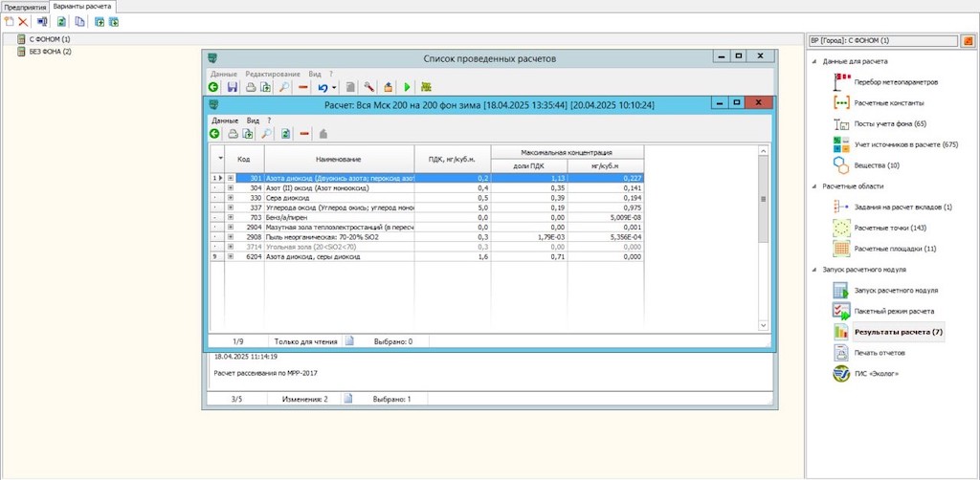This screenshot has width=980, height=480.
Task: Collapse the Расчетные области section
Action: click(x=814, y=185)
